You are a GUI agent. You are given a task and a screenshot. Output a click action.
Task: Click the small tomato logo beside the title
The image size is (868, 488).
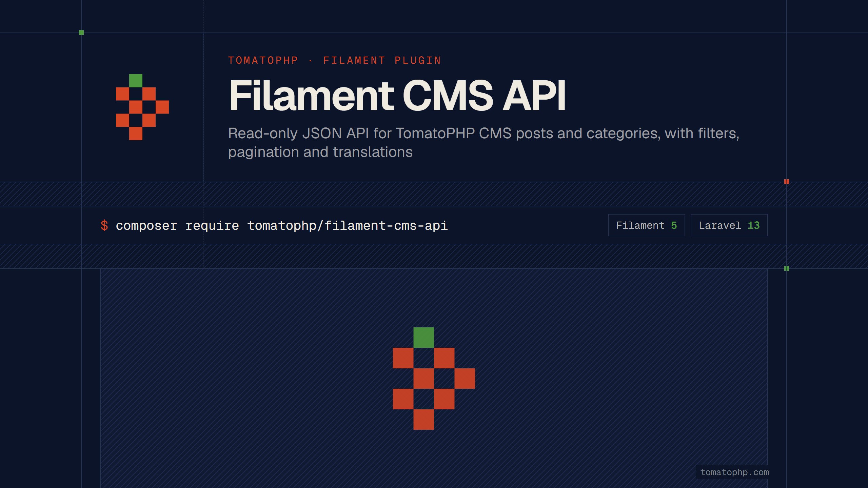(x=142, y=107)
